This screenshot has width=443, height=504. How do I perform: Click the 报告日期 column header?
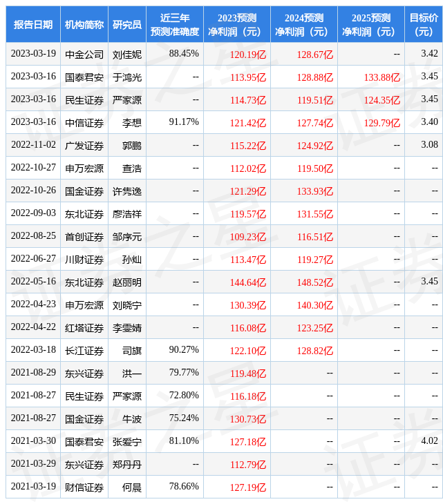click(33, 24)
